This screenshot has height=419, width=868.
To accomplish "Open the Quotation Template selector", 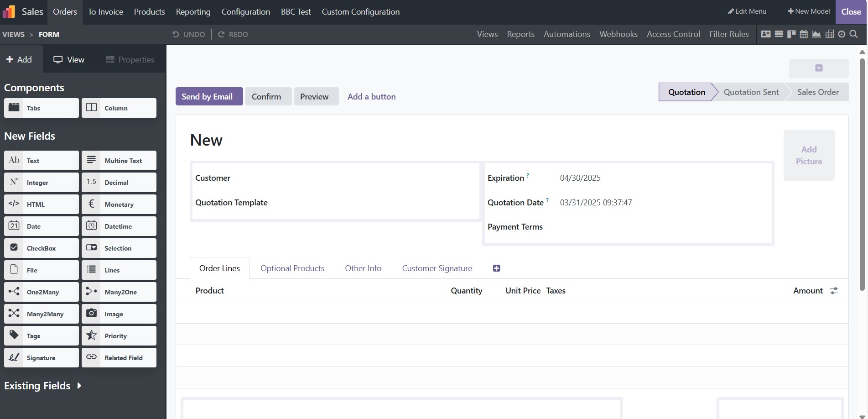I will [x=231, y=202].
